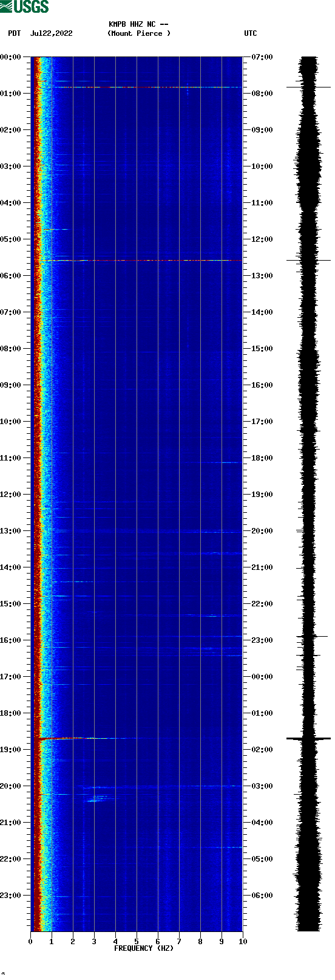
Task: Click the frequency axis tick label '3'
Action: [94, 942]
